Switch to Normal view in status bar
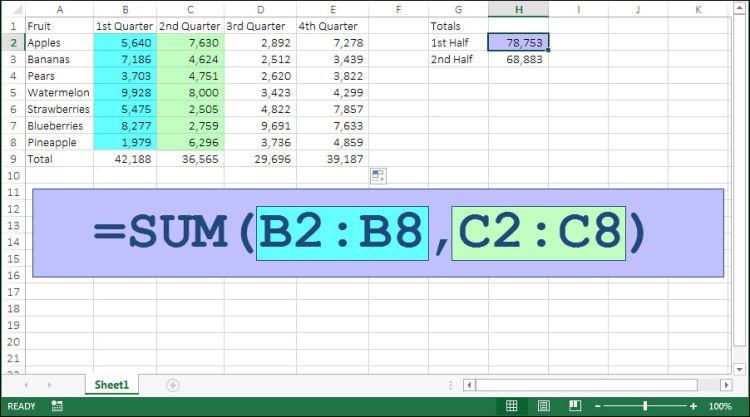Screen dimensions: 750x417 tap(511, 406)
